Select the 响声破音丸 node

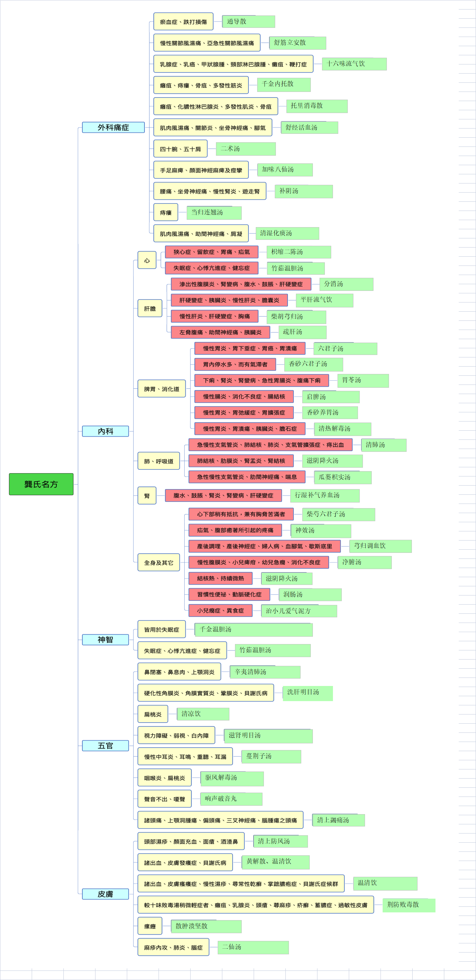pyautogui.click(x=231, y=799)
